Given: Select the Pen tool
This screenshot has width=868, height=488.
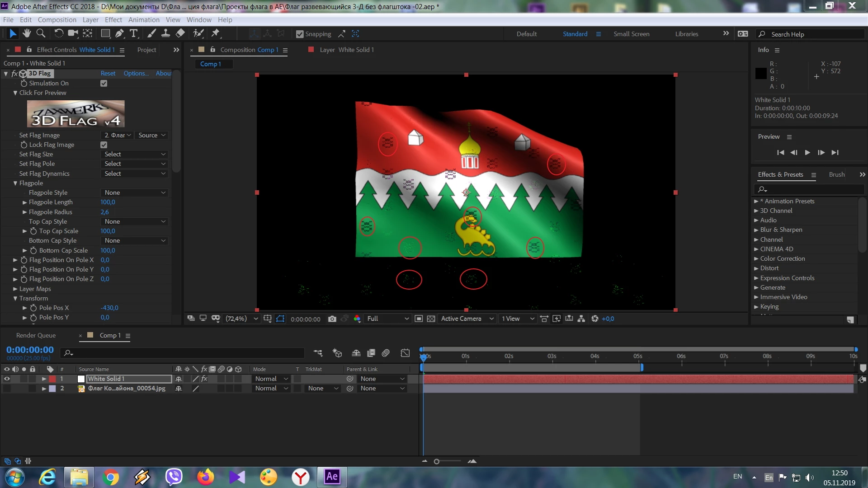Looking at the screenshot, I should click(119, 33).
